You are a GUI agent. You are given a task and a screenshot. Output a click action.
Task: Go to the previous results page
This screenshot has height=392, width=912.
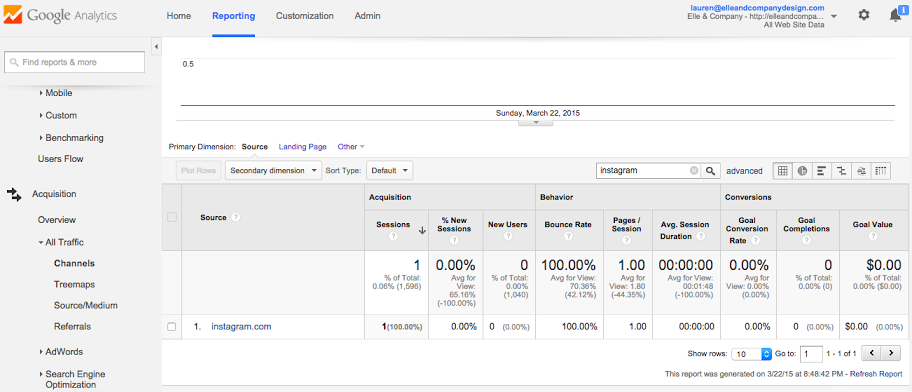coord(871,353)
